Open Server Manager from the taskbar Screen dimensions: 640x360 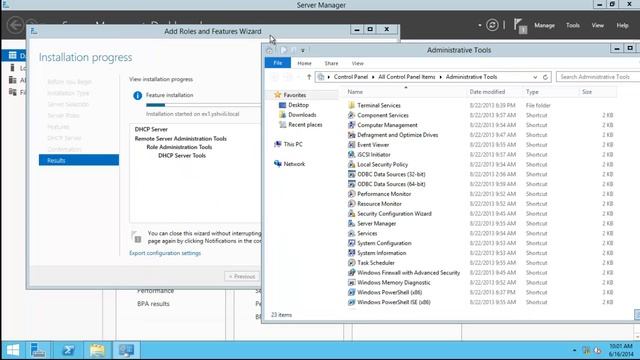tap(38, 350)
